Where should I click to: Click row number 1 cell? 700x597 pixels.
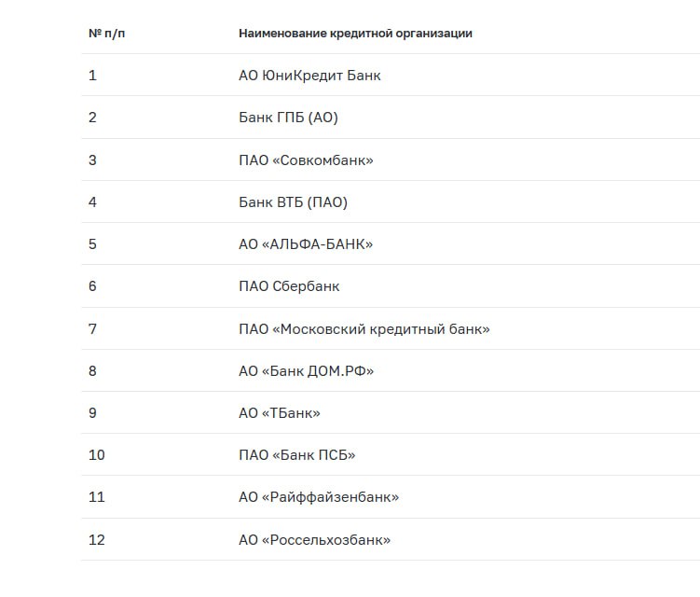(92, 75)
